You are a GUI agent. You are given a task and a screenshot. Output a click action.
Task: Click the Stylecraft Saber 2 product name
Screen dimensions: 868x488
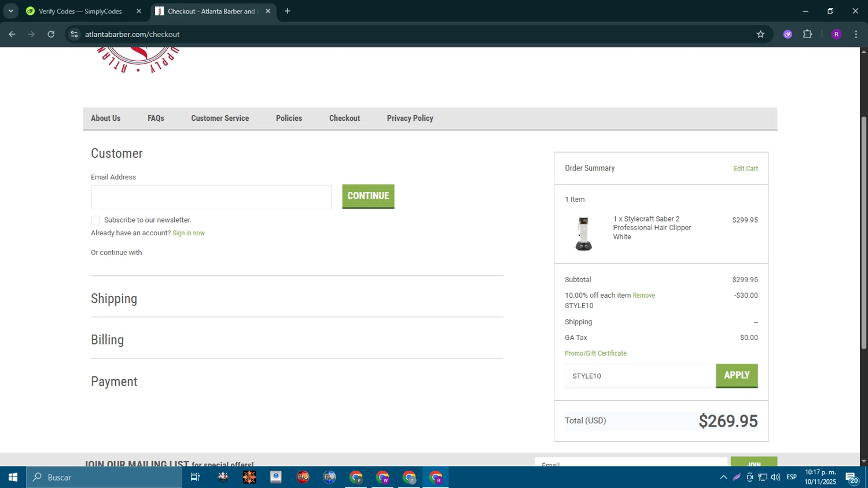(x=652, y=228)
